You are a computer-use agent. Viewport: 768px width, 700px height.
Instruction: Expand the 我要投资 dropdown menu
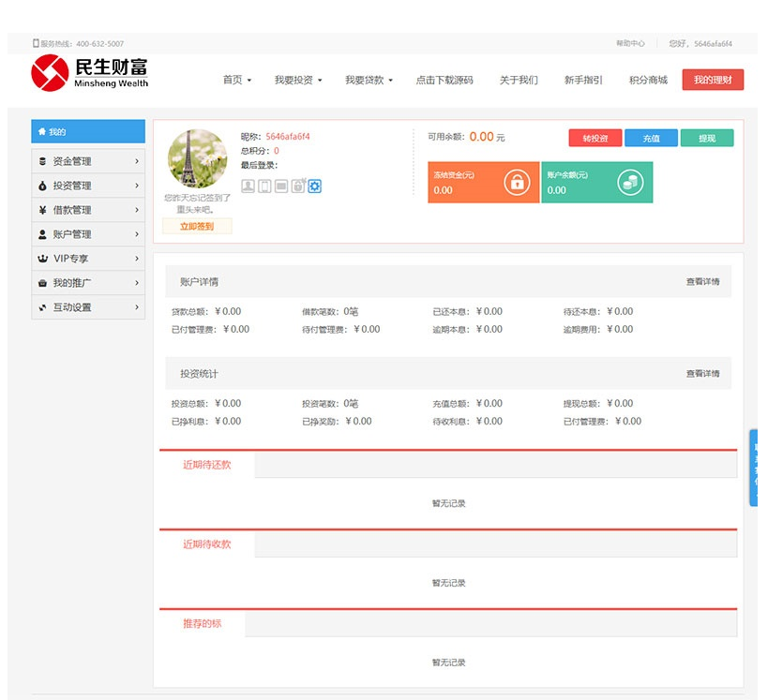[x=293, y=80]
